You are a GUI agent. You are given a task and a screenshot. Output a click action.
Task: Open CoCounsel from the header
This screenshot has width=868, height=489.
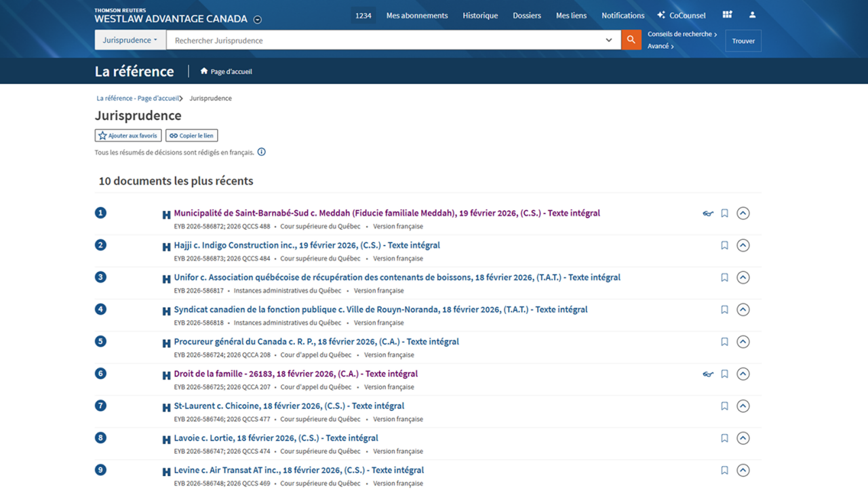tap(681, 15)
